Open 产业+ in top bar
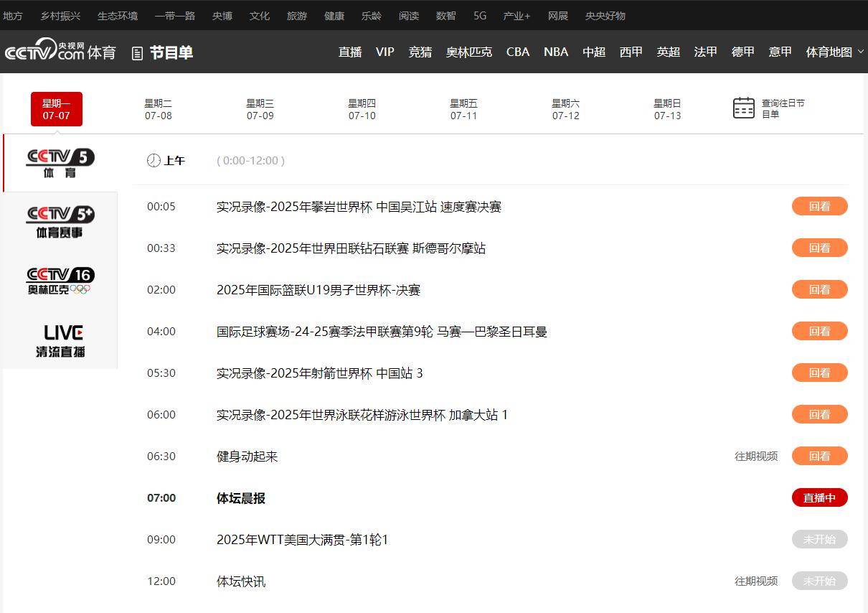This screenshot has height=613, width=868. point(517,15)
